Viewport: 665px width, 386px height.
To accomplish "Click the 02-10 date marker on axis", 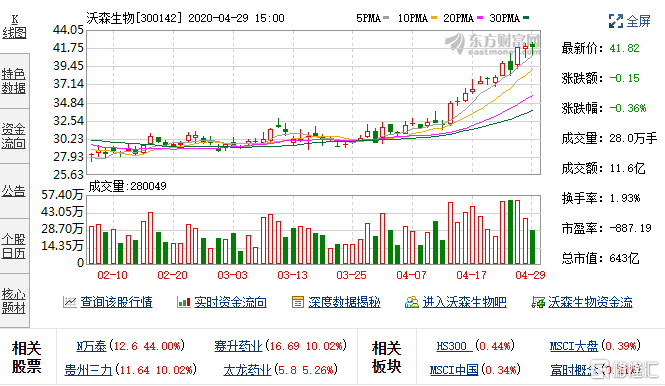I will tap(112, 275).
